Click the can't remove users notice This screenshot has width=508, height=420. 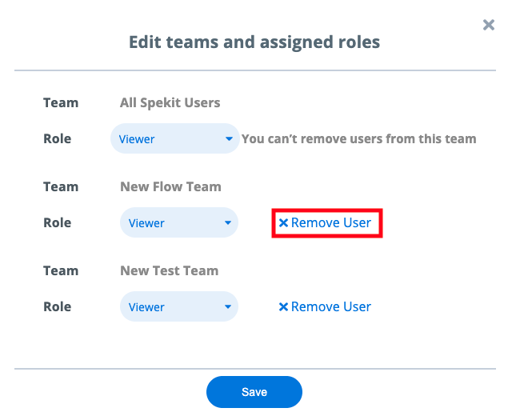pos(359,138)
